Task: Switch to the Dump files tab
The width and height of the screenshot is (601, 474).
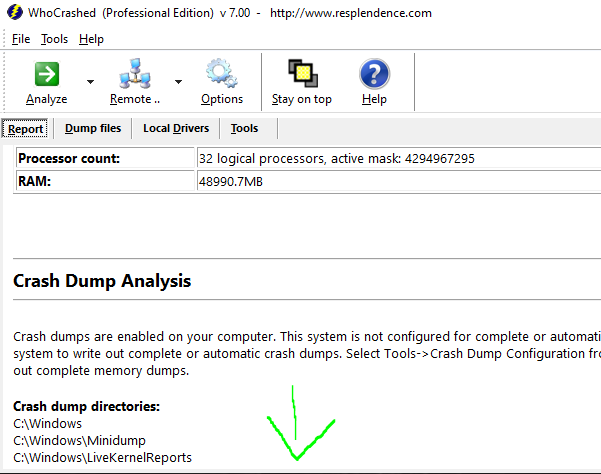Action: coord(93,128)
